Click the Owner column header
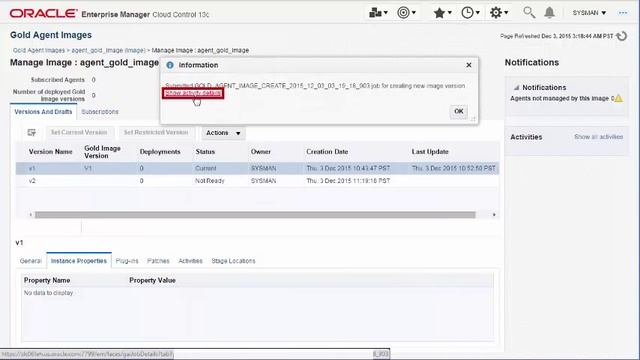Screen dimensions: 640x360 pos(260,152)
